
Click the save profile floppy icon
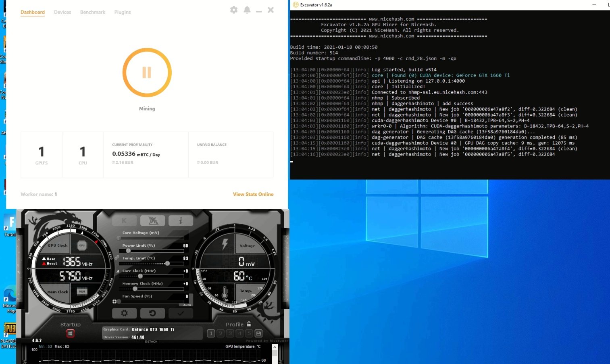[x=259, y=333]
